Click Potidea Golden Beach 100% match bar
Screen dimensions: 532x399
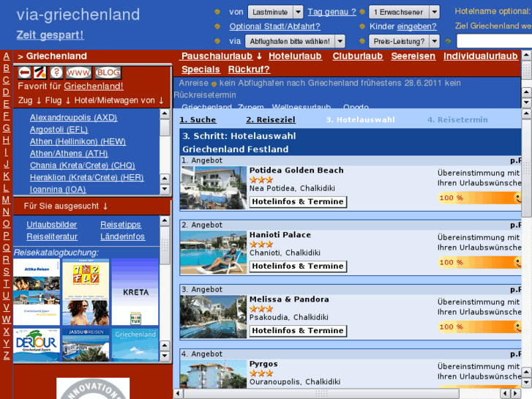[x=479, y=198]
